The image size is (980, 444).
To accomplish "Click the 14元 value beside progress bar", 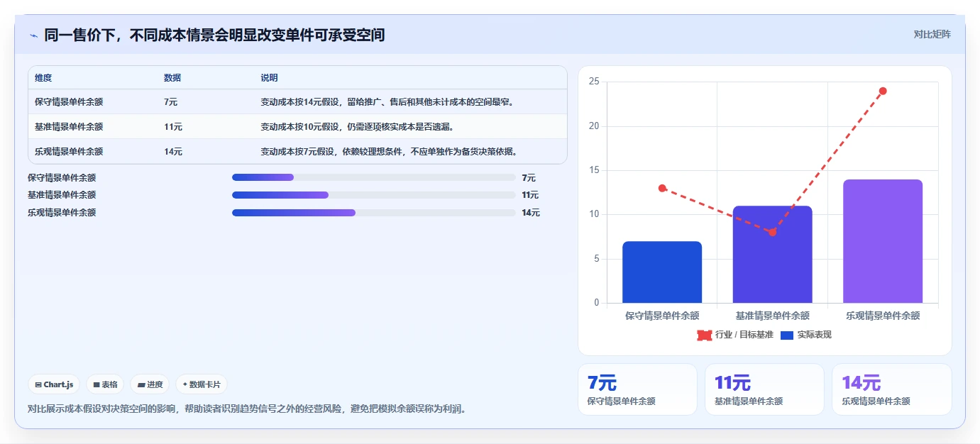I will coord(531,213).
